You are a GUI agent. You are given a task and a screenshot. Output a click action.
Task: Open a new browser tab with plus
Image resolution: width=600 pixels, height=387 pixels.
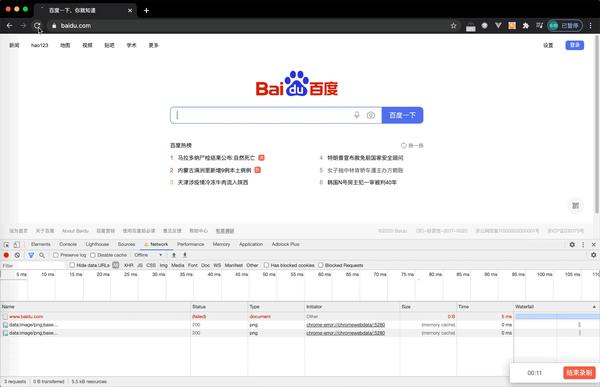click(146, 10)
